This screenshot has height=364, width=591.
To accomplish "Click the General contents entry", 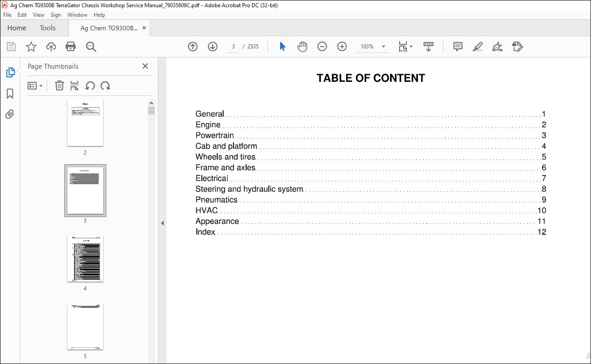I will [x=371, y=114].
